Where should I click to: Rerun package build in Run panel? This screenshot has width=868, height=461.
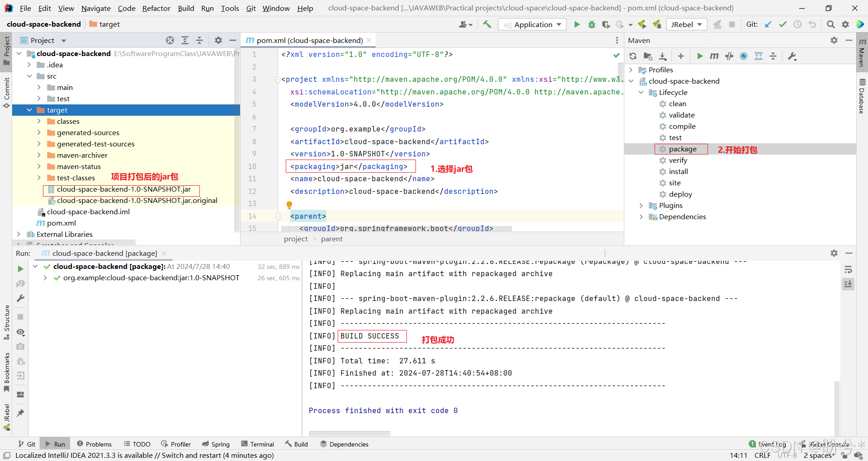click(x=20, y=269)
